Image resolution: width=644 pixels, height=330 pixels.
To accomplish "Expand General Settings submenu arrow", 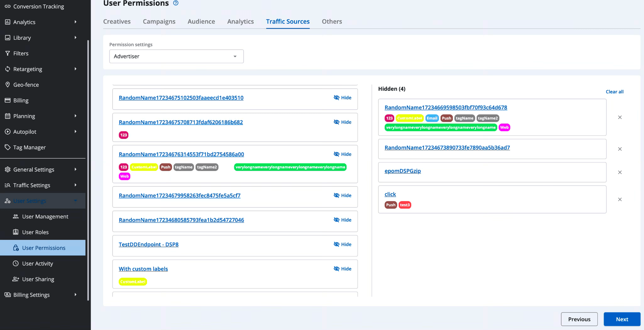I will pos(75,169).
